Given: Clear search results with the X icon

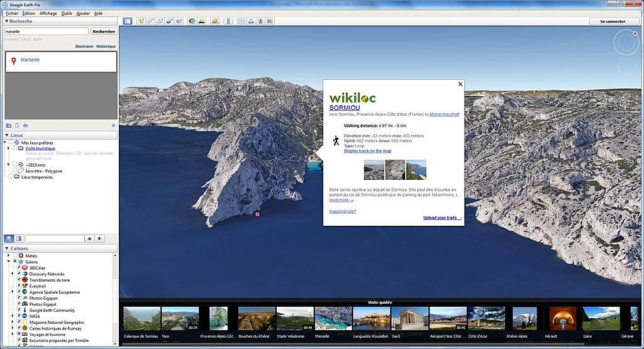Looking at the screenshot, I should [113, 126].
